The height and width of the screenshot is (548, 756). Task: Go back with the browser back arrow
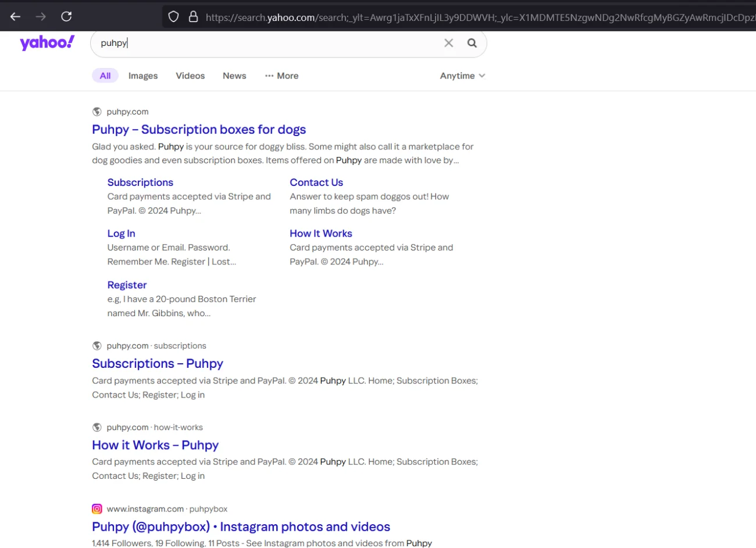[x=15, y=16]
